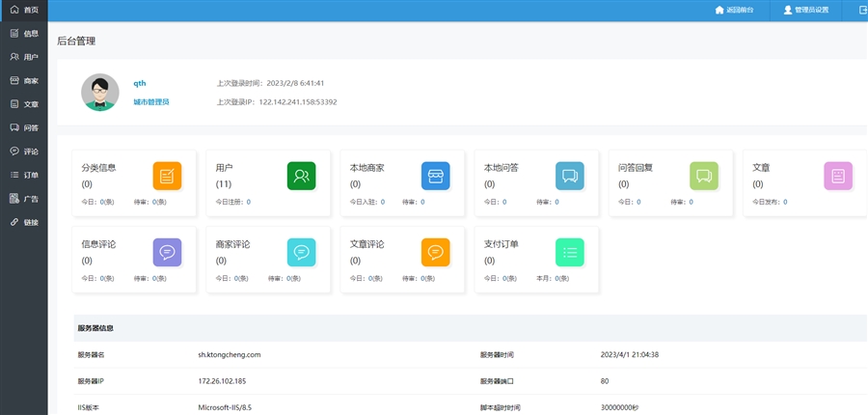Click 返回前台 in the top bar
The width and height of the screenshot is (868, 415).
click(x=741, y=10)
